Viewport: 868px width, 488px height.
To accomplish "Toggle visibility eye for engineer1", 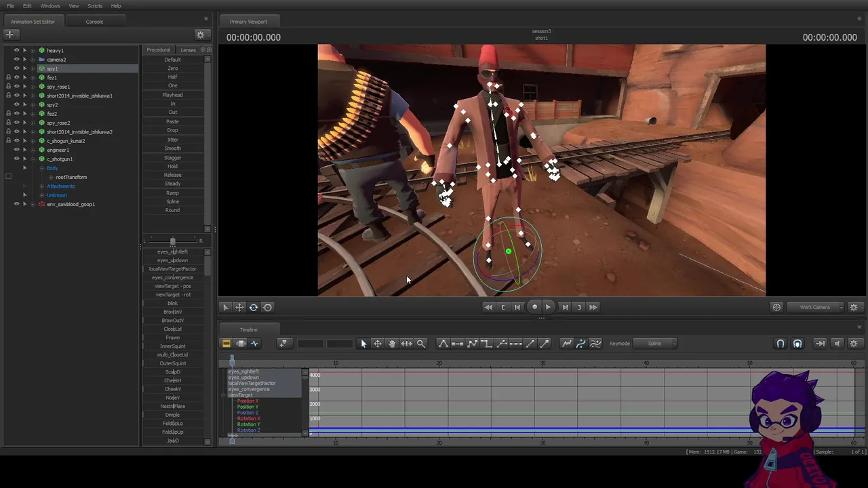I will [16, 150].
